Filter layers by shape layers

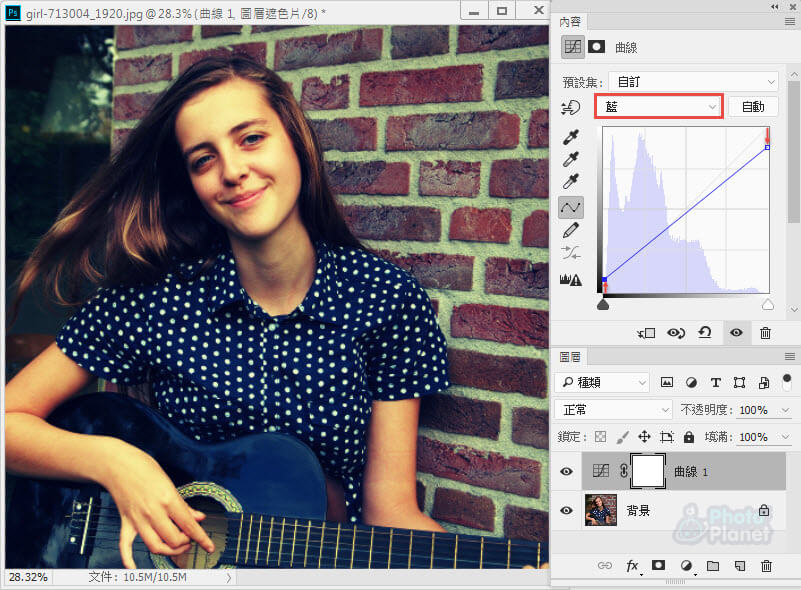(x=739, y=383)
